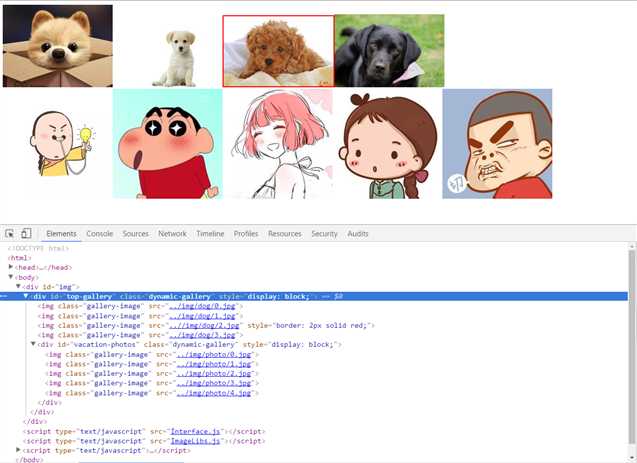
Task: Open the Interface.js script link
Action: pos(195,431)
